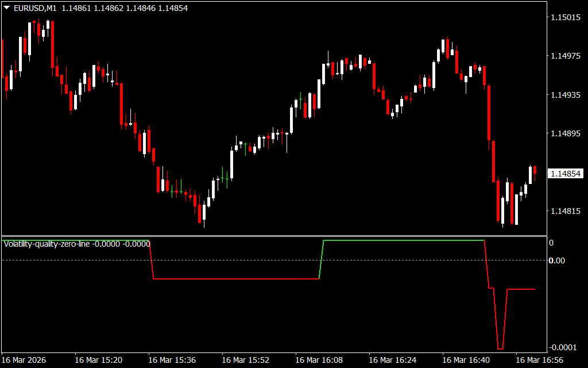Click the 1.14815 price axis label

(565, 212)
